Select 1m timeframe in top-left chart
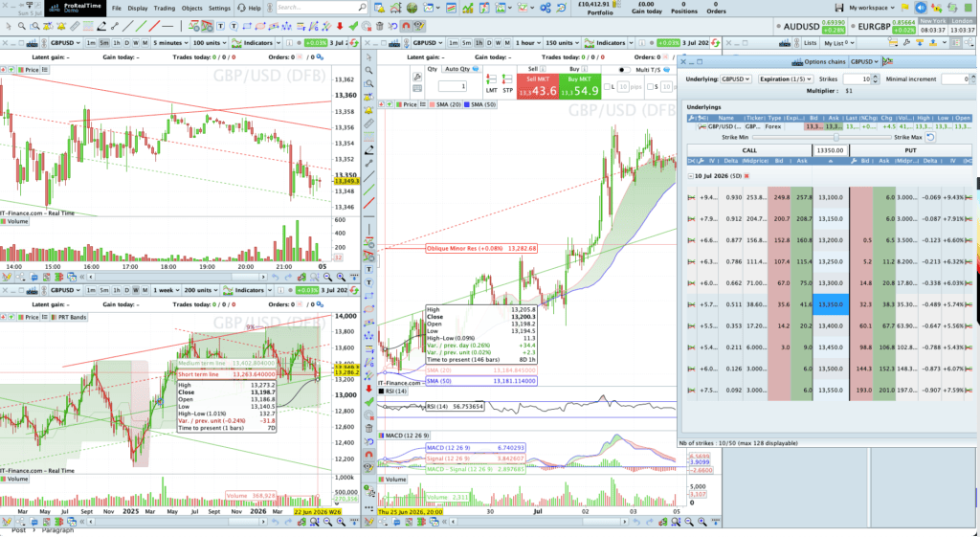This screenshot has height=537, width=980. pos(91,43)
